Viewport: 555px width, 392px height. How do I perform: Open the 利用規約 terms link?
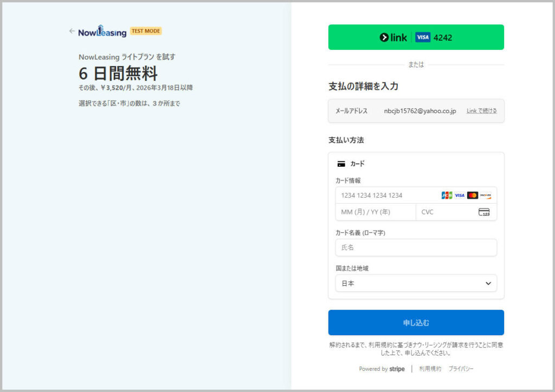430,369
